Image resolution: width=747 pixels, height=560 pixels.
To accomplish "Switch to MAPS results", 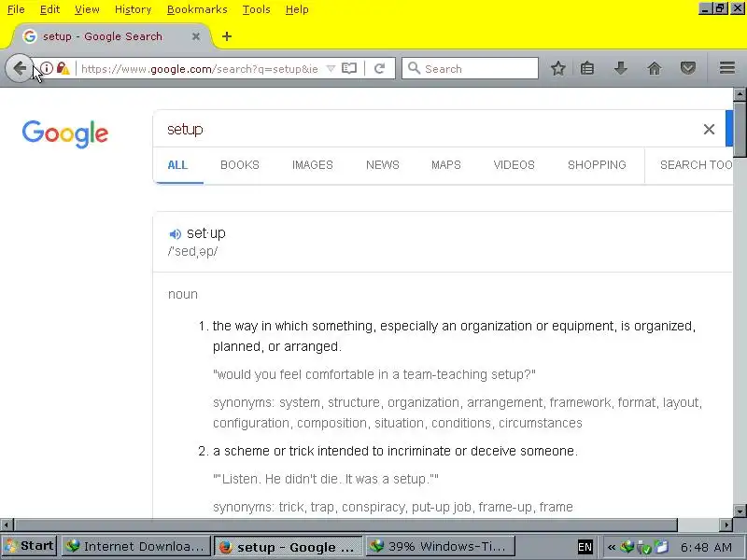I will 446,165.
